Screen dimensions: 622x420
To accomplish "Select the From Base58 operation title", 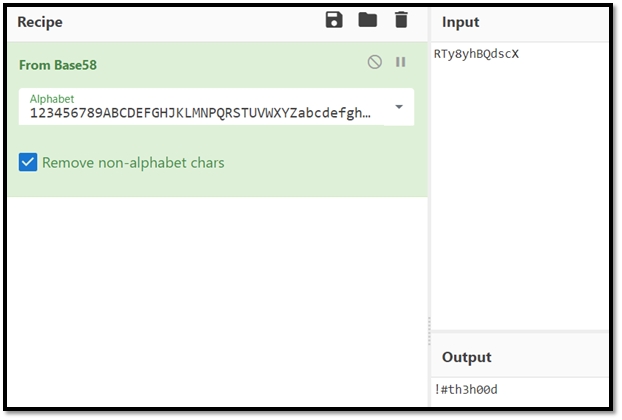I will [x=58, y=65].
